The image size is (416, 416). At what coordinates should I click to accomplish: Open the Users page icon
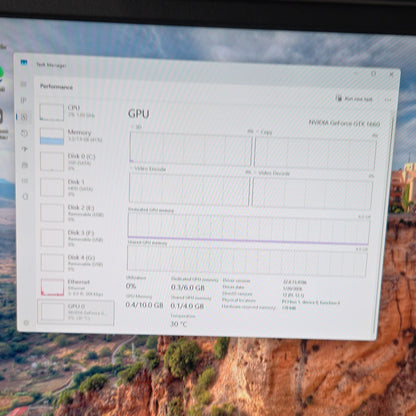pos(25,165)
